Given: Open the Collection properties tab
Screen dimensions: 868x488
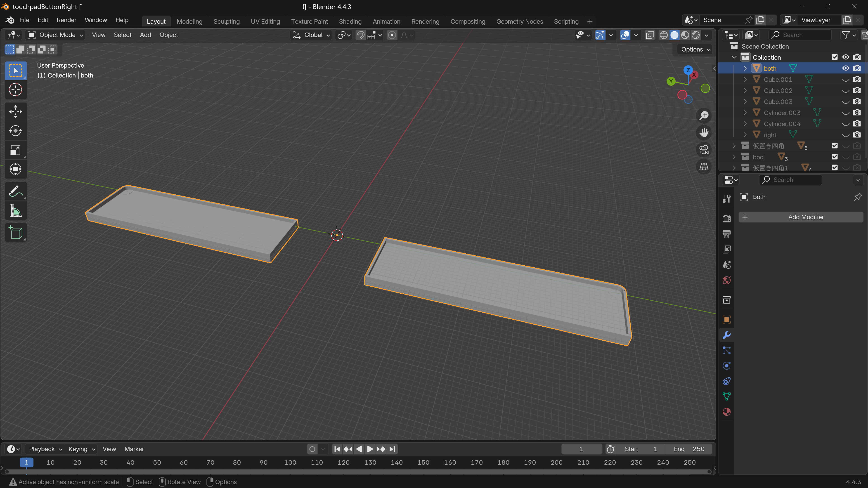Looking at the screenshot, I should [x=726, y=300].
